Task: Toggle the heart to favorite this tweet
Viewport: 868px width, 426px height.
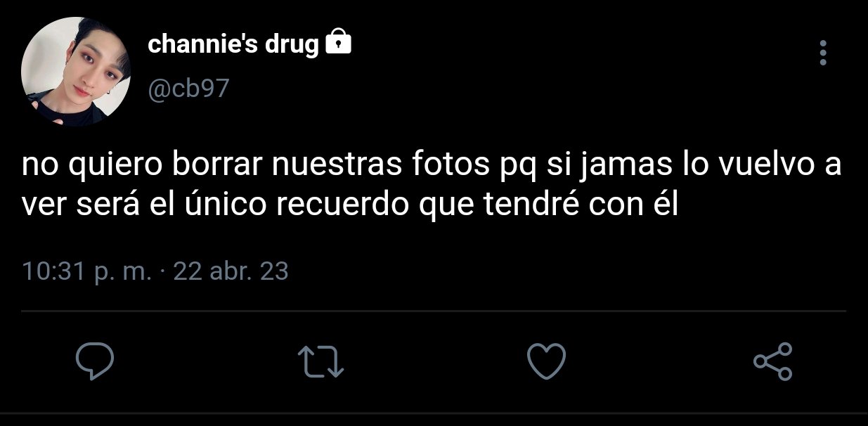Action: [546, 362]
